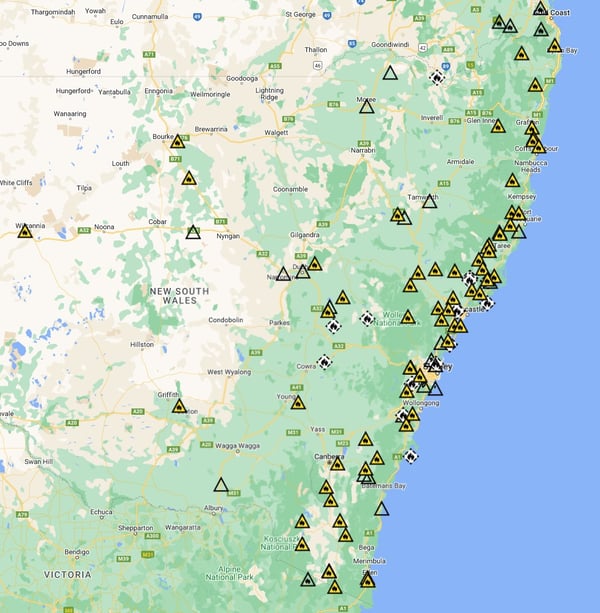Select the dark fire marker at Gold Coast
Screen dimensions: 600x613
pyautogui.click(x=540, y=8)
